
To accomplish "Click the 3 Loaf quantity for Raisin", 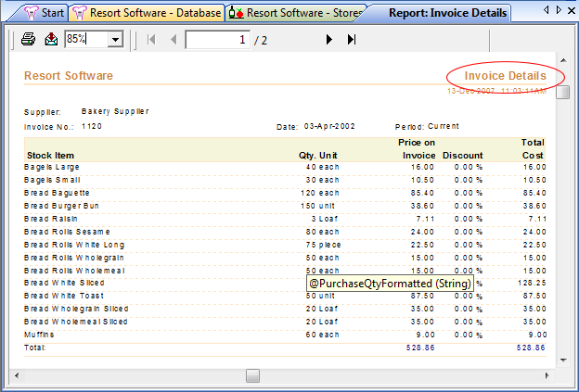I will tap(324, 219).
